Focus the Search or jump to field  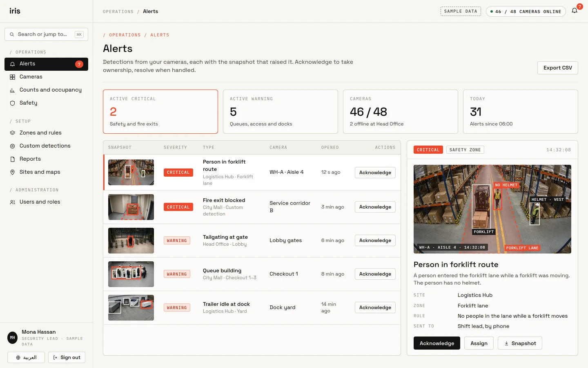46,34
